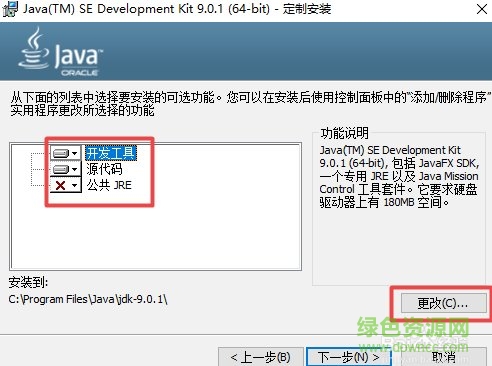Image resolution: width=492 pixels, height=366 pixels.
Task: Cancel the installation with 取消 button
Action: 443,357
